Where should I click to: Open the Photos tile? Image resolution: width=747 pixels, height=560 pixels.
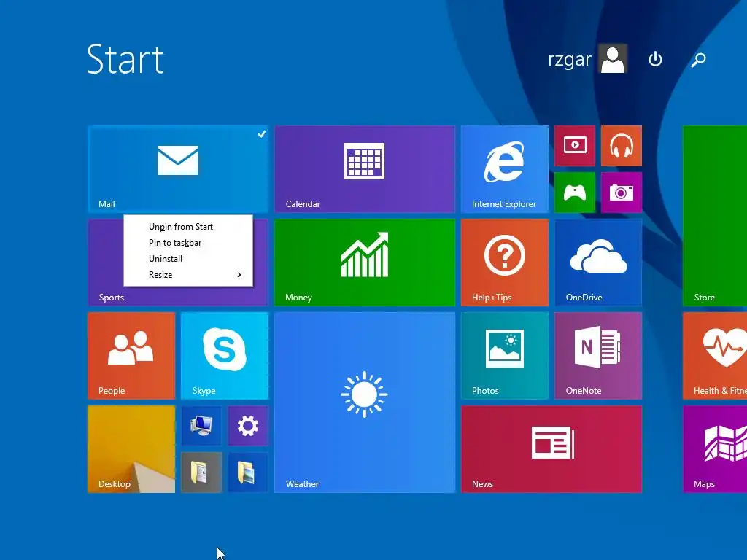[x=505, y=356]
